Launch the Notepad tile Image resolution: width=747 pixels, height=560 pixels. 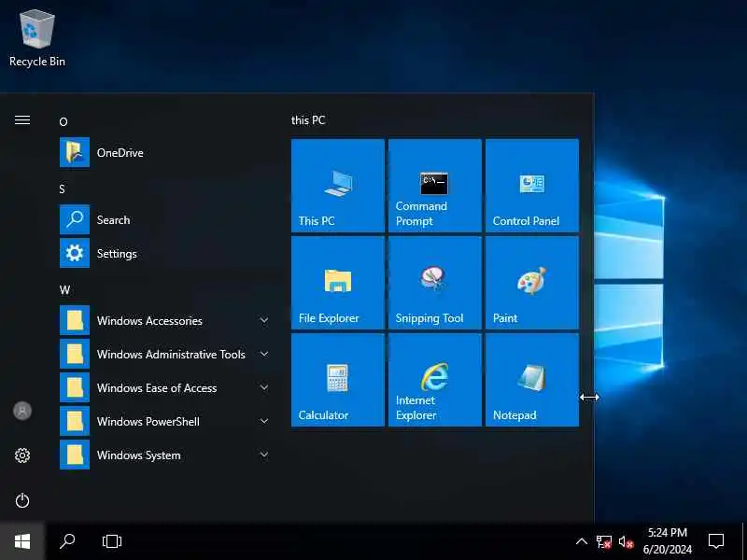point(532,380)
